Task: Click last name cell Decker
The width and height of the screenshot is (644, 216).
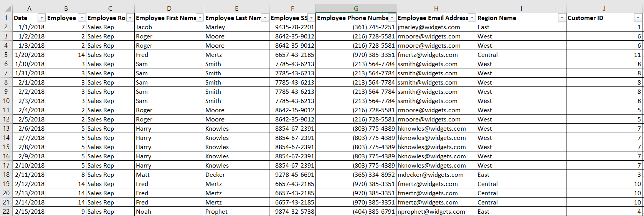Action: (x=236, y=174)
